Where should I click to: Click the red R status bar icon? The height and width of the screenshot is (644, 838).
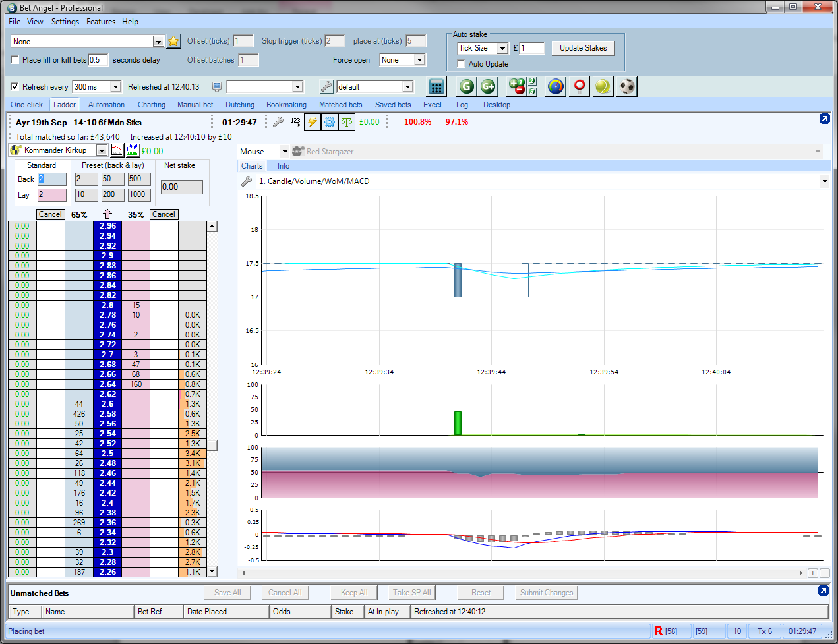(658, 631)
